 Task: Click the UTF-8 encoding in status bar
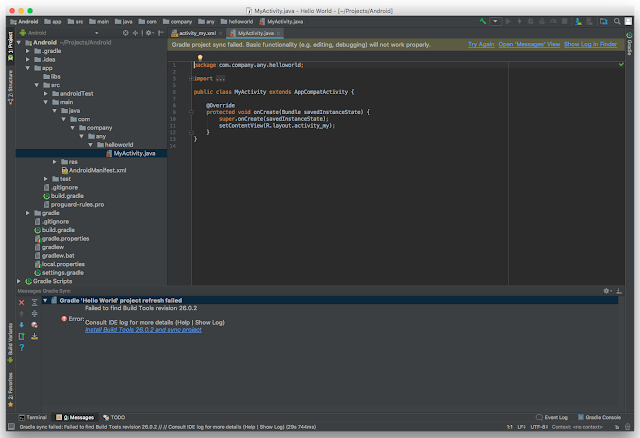point(539,427)
